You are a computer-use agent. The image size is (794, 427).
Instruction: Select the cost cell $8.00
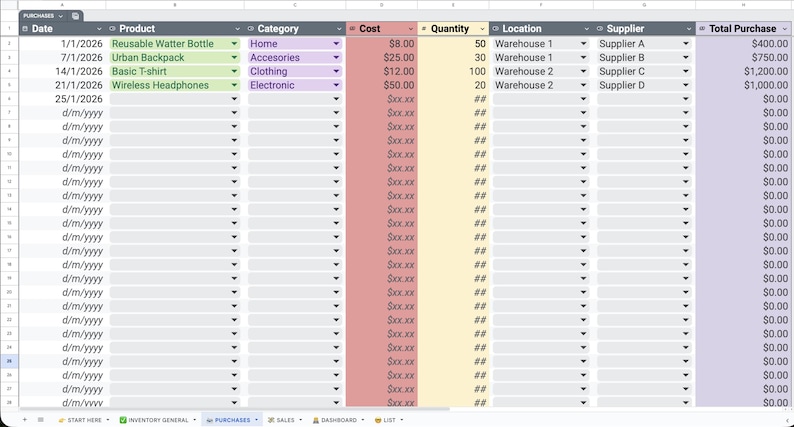pyautogui.click(x=382, y=44)
